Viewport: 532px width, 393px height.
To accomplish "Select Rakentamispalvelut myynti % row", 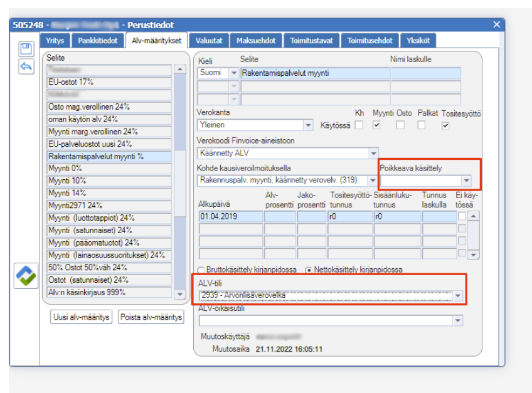I will (109, 156).
